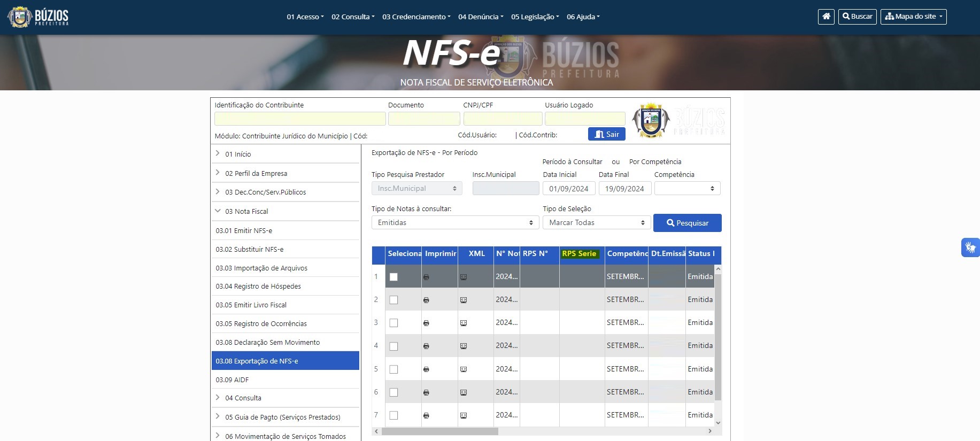
Task: Click the Pesquisar search button
Action: [687, 223]
